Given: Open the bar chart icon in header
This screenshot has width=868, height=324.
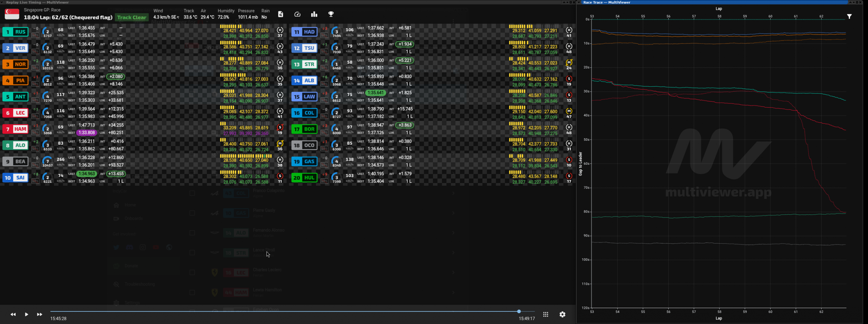Looking at the screenshot, I should [x=314, y=14].
